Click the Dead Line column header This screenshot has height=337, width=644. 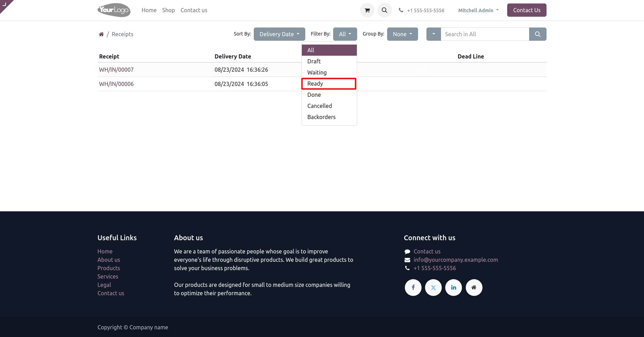(x=471, y=56)
